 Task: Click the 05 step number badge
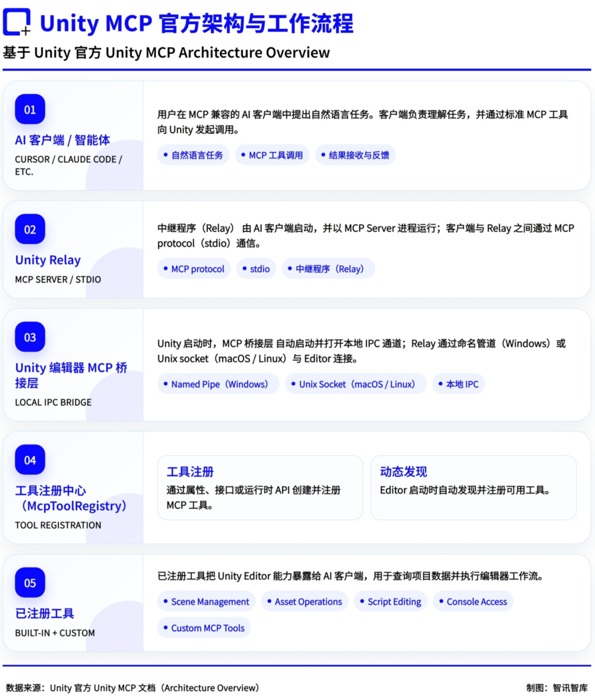tap(30, 583)
